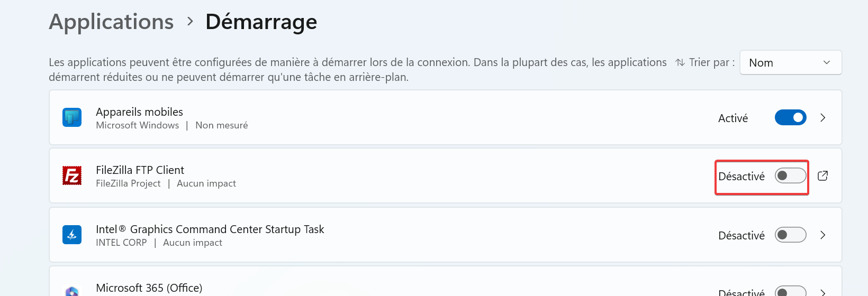Image resolution: width=868 pixels, height=296 pixels.
Task: Click the Microsoft 365 (Office) icon
Action: [x=72, y=291]
